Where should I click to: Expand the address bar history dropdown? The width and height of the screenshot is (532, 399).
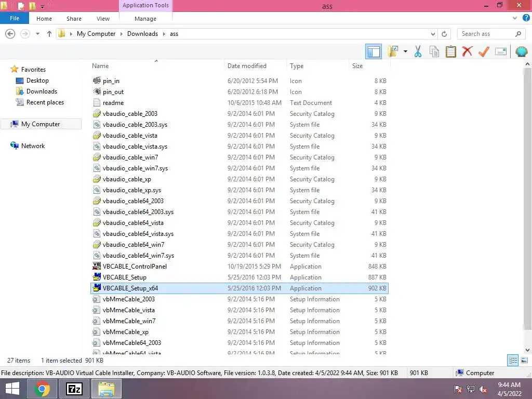pos(433,34)
